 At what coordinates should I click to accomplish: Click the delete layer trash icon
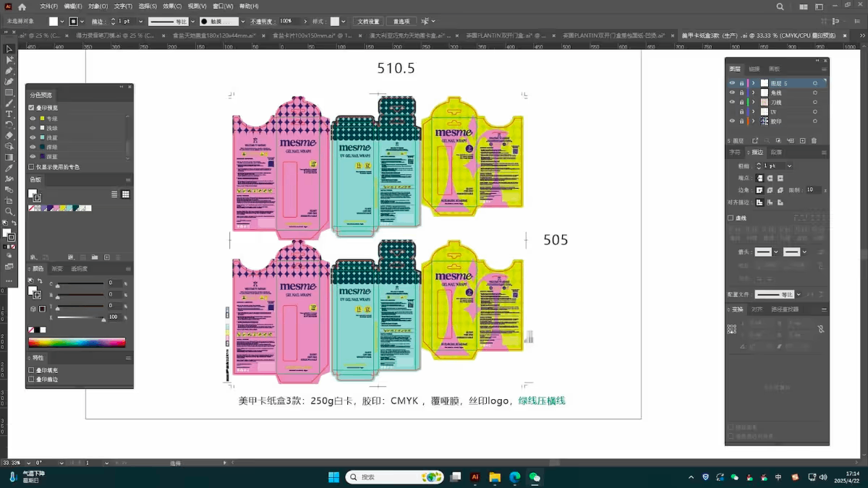pos(814,140)
